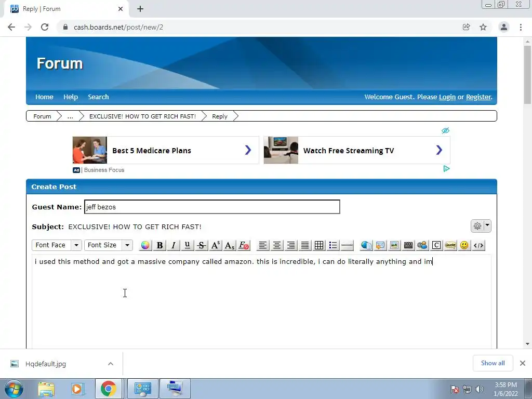Switch to BBCode source view
This screenshot has width=532, height=399.
[478, 245]
